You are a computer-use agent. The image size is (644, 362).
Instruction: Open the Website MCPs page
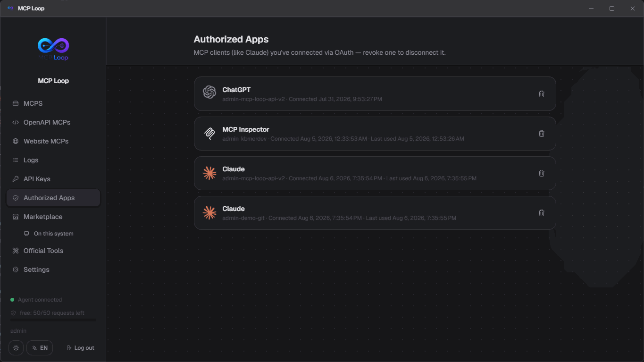[x=53, y=141]
